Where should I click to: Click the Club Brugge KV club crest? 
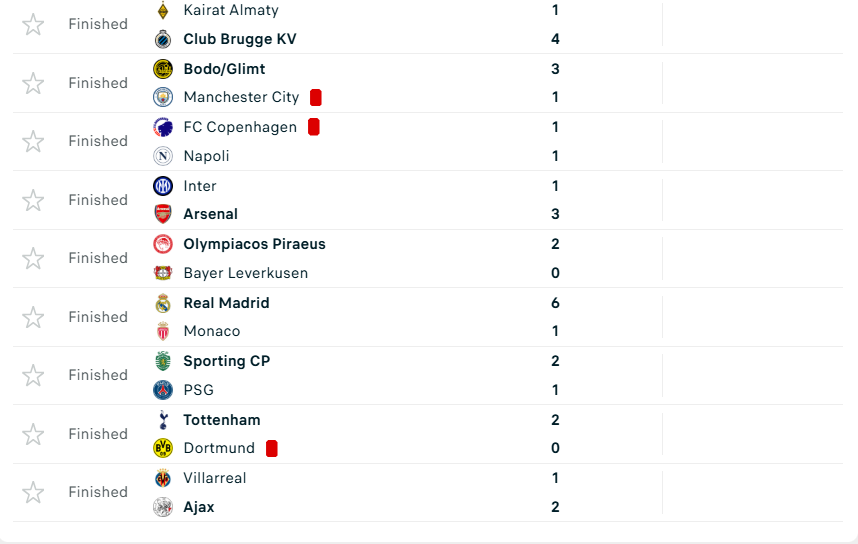162,39
